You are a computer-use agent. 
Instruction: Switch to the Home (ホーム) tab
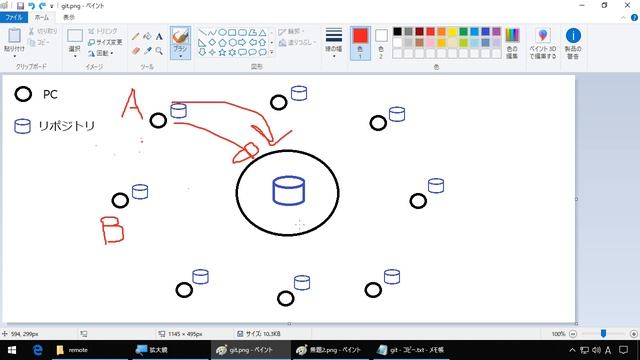tap(42, 17)
